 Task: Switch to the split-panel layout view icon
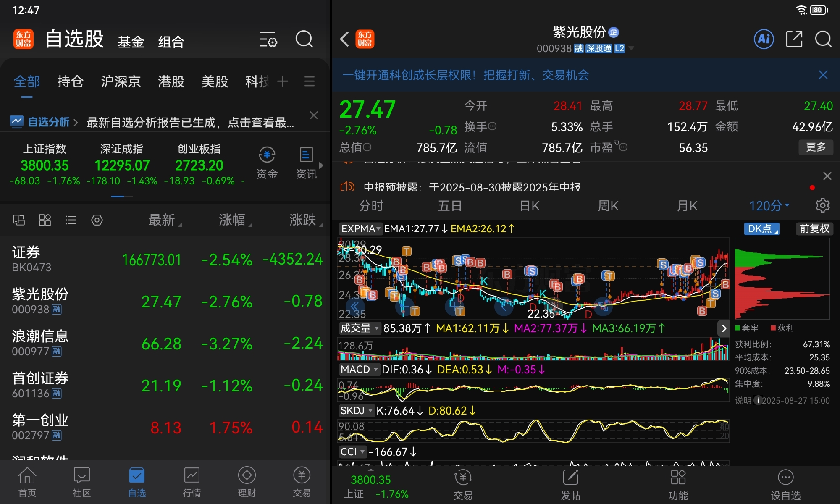tap(18, 220)
